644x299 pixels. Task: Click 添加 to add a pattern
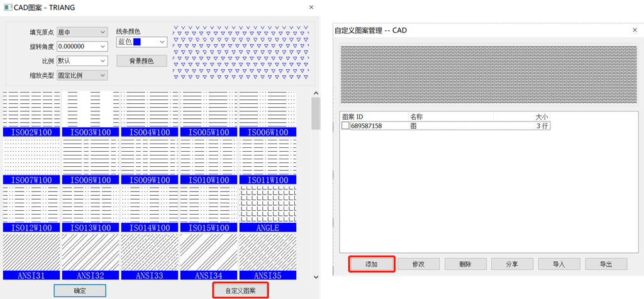click(372, 264)
